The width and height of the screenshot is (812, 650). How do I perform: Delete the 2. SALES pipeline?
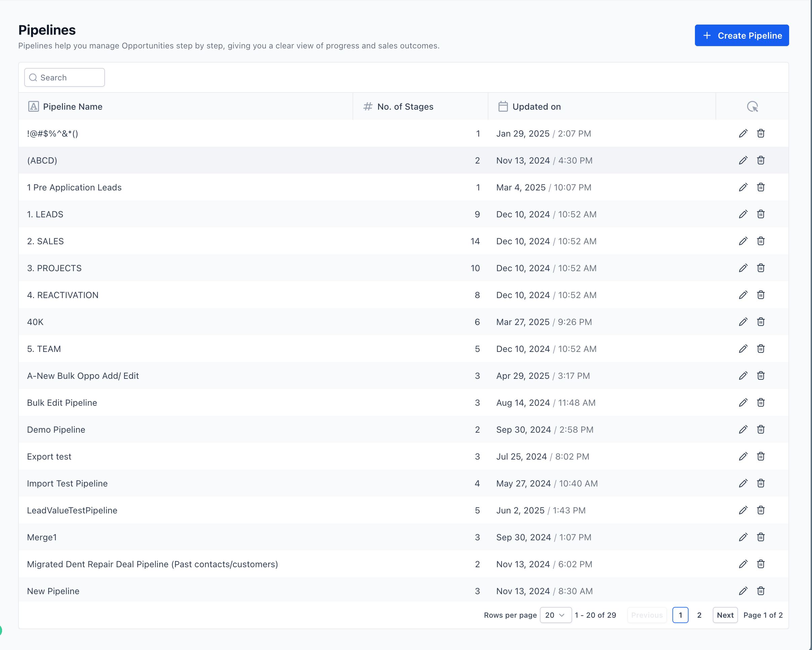click(x=761, y=241)
